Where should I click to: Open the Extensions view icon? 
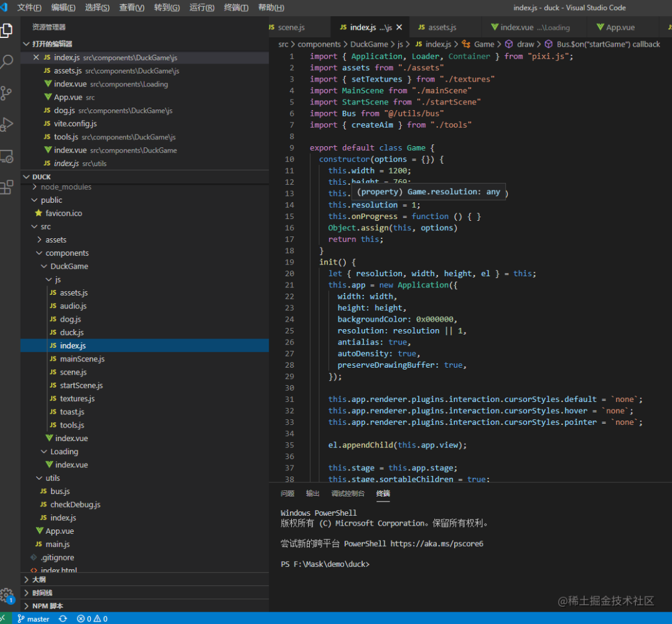(x=7, y=187)
